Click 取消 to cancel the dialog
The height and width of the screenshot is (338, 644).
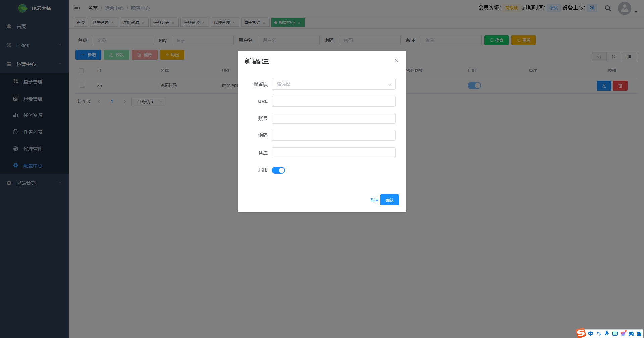coord(374,200)
